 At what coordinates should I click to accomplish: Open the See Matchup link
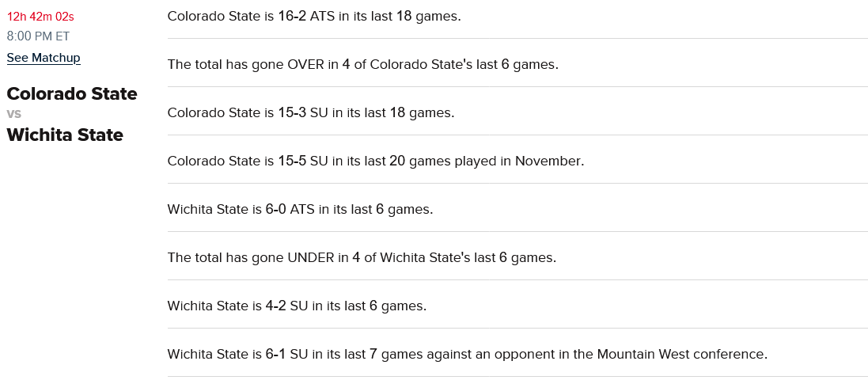[x=44, y=58]
